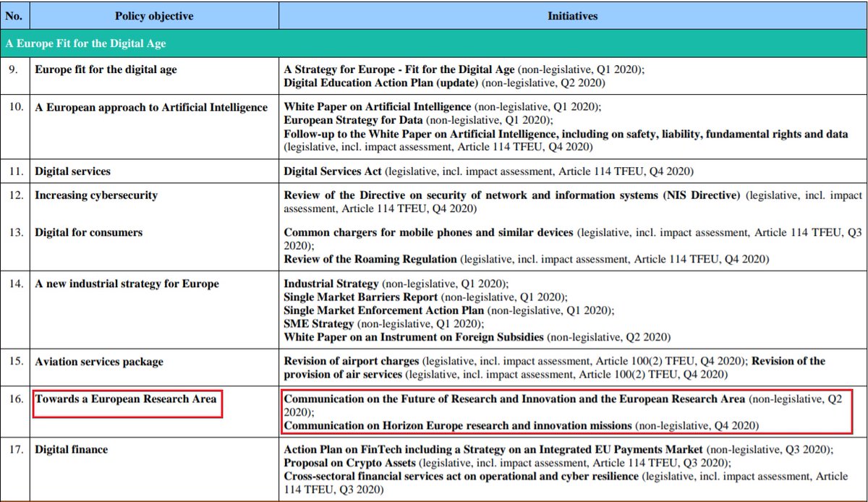Click row number 17.
Screen dimensions: 868x502
pyautogui.click(x=14, y=450)
